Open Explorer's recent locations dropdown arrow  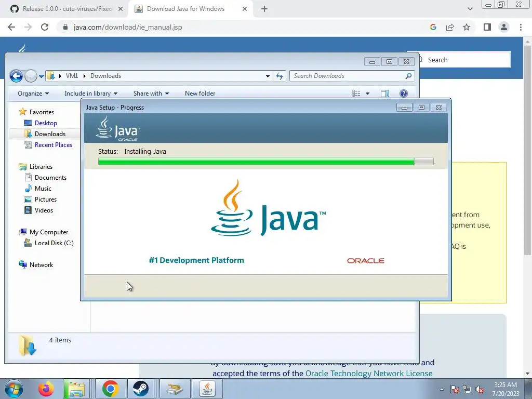pos(41,76)
